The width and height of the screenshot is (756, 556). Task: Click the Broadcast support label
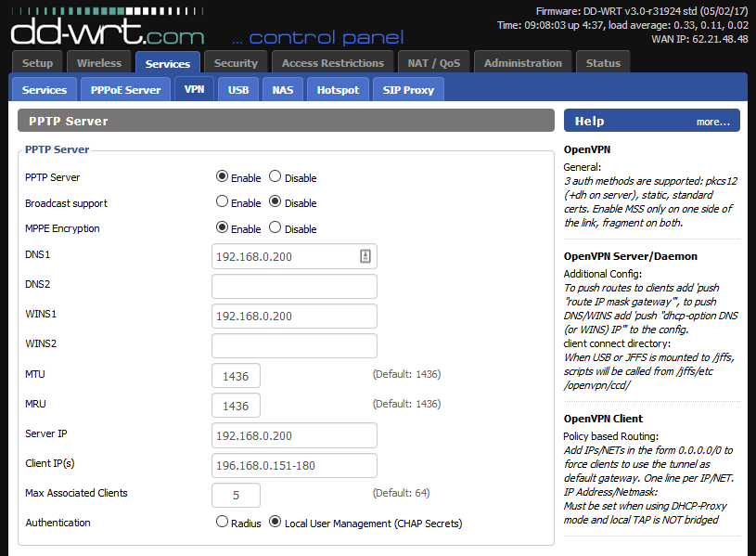coord(66,203)
